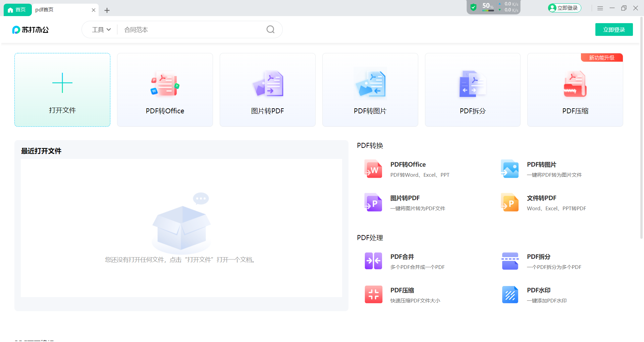Open PDF合并 link

[x=402, y=257]
